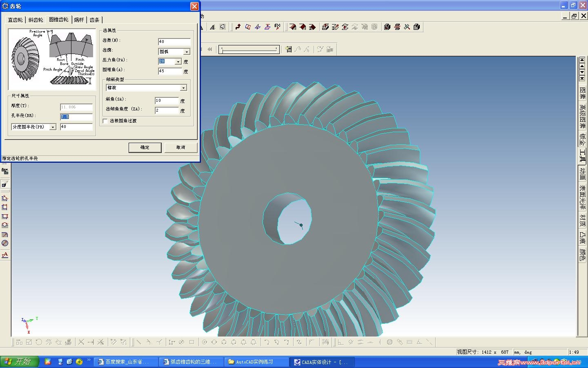Open the AutoCAD实例练习 taskbar folder

(x=256, y=362)
